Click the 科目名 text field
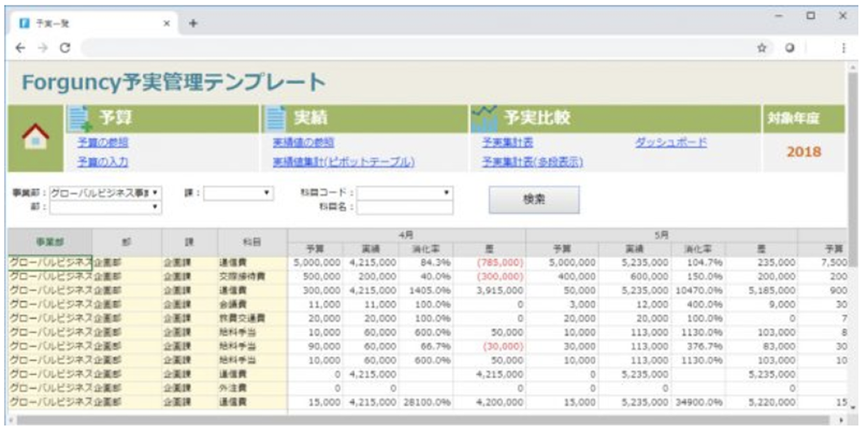The image size is (868, 436). [x=405, y=207]
